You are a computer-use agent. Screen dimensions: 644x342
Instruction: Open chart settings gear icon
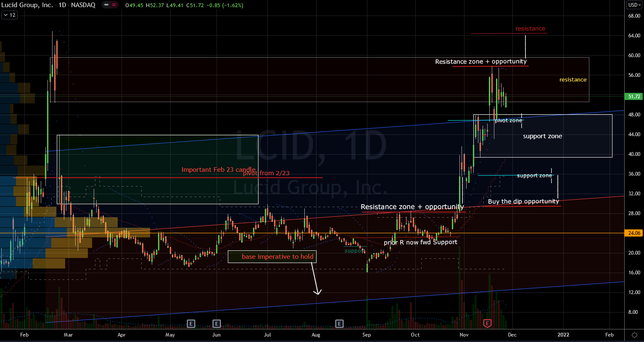click(634, 335)
